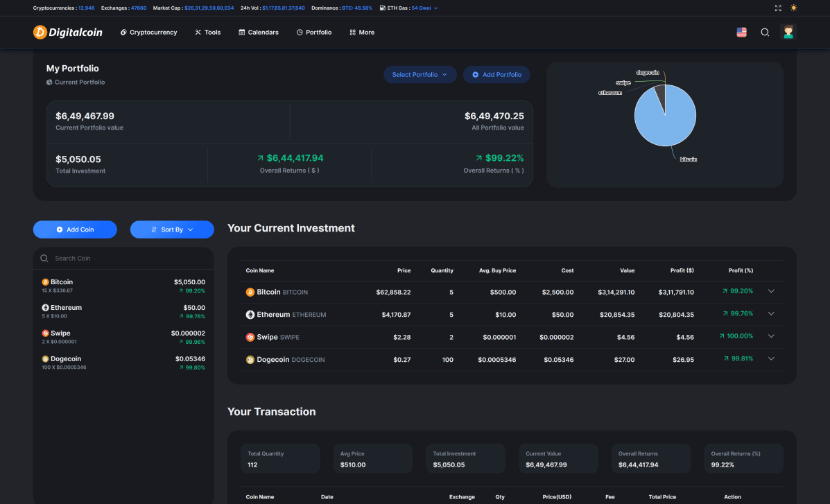Open the More menu
The width and height of the screenshot is (830, 504).
pyautogui.click(x=362, y=33)
